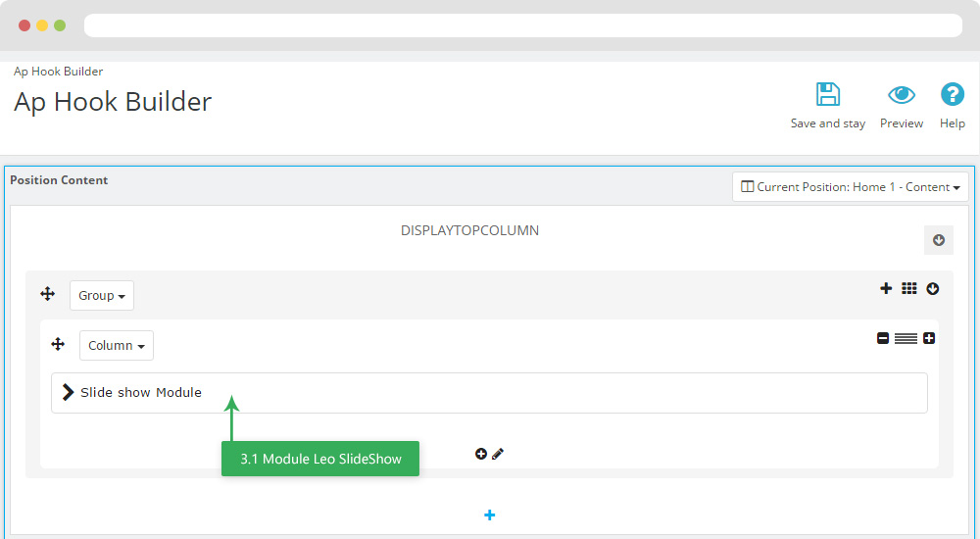This screenshot has height=539, width=980.
Task: Open Current Position: Home 1 - Content dropdown
Action: (850, 187)
